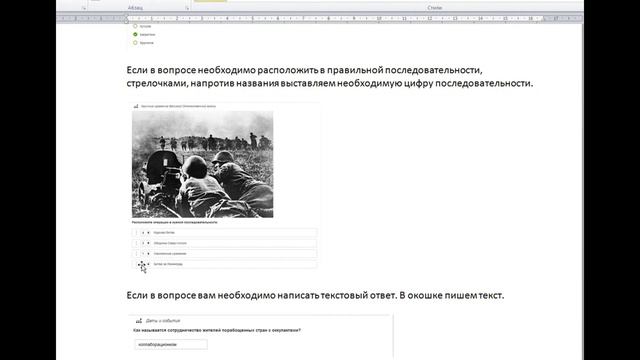
Task: Click the Даты и события heading
Action: [x=163, y=321]
